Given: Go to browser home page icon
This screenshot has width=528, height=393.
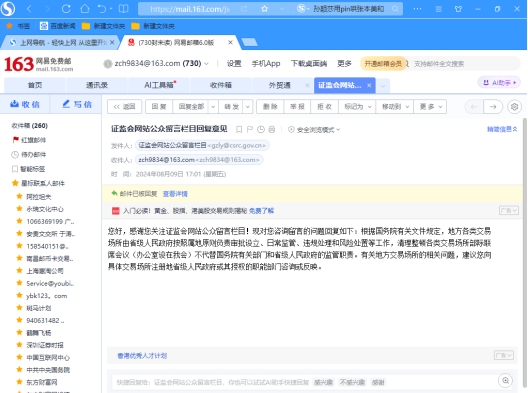Looking at the screenshot, I should [x=85, y=9].
